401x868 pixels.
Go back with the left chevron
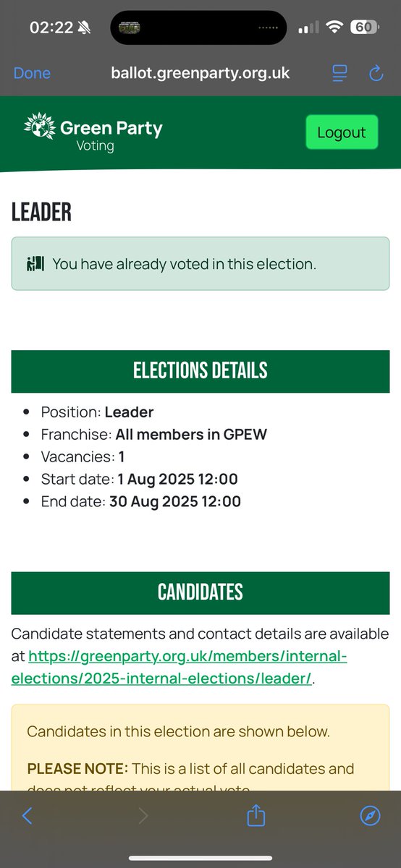tap(28, 816)
